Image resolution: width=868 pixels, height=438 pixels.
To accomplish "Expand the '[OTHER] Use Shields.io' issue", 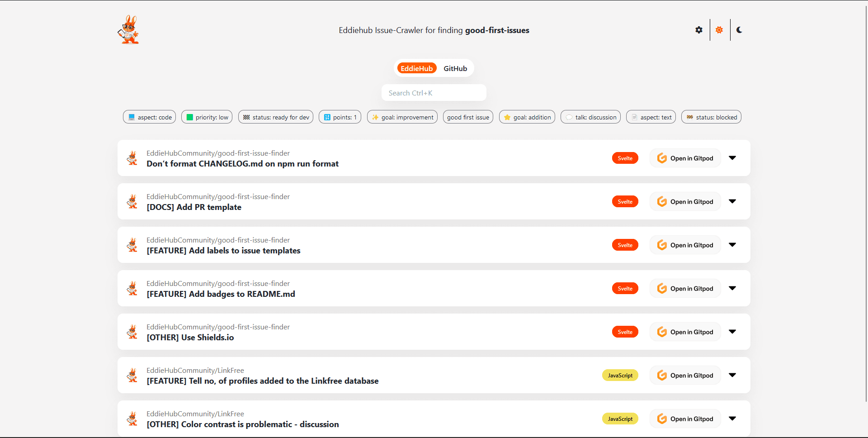I will click(732, 332).
